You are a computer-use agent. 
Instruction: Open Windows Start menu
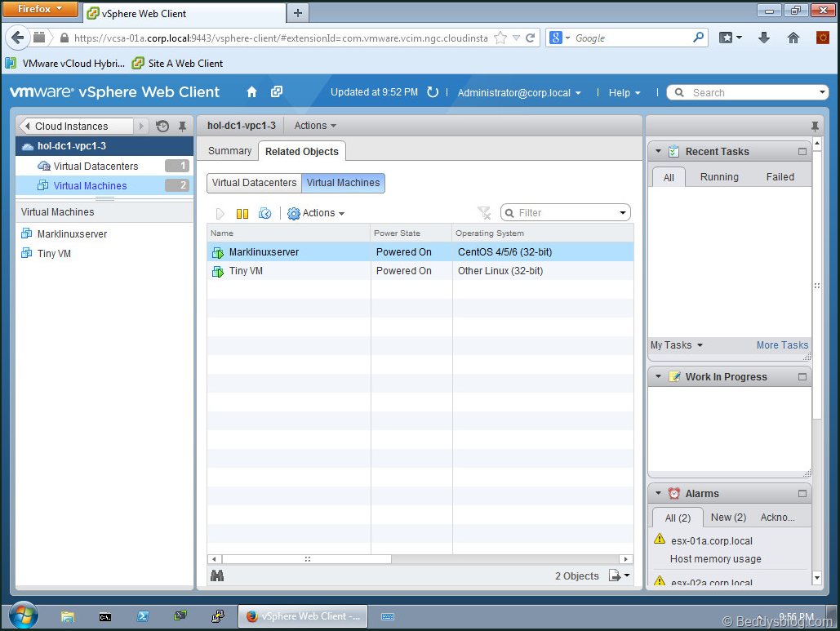(23, 616)
